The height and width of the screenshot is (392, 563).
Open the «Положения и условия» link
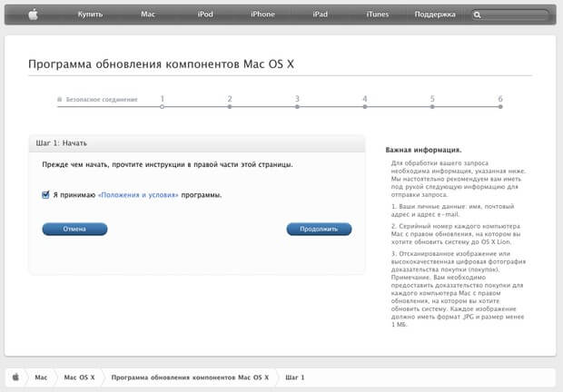pyautogui.click(x=138, y=195)
